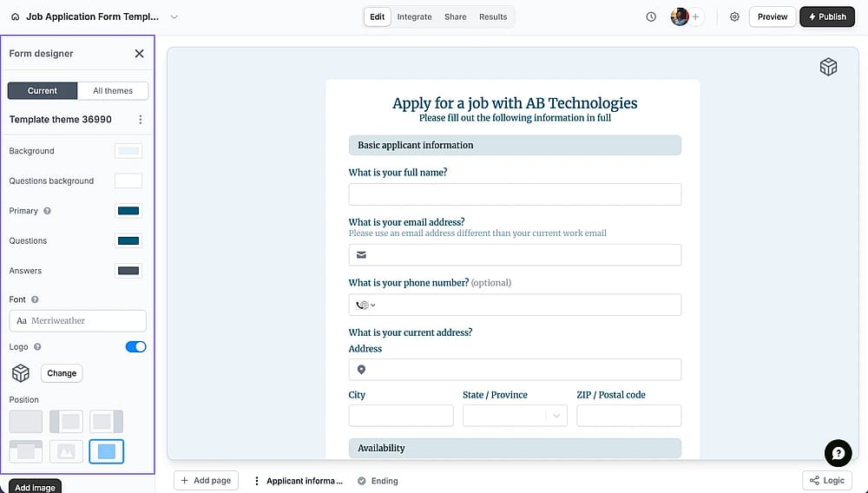Click the Address input field
The width and height of the screenshot is (868, 493).
click(515, 370)
